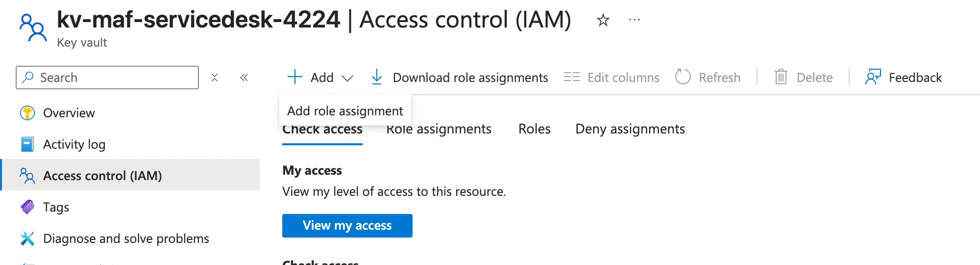
Task: Open the Deny assignments tab
Action: pyautogui.click(x=630, y=129)
